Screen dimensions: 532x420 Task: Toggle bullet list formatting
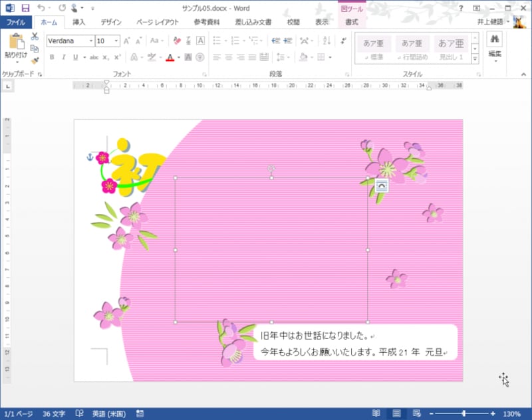coord(217,41)
